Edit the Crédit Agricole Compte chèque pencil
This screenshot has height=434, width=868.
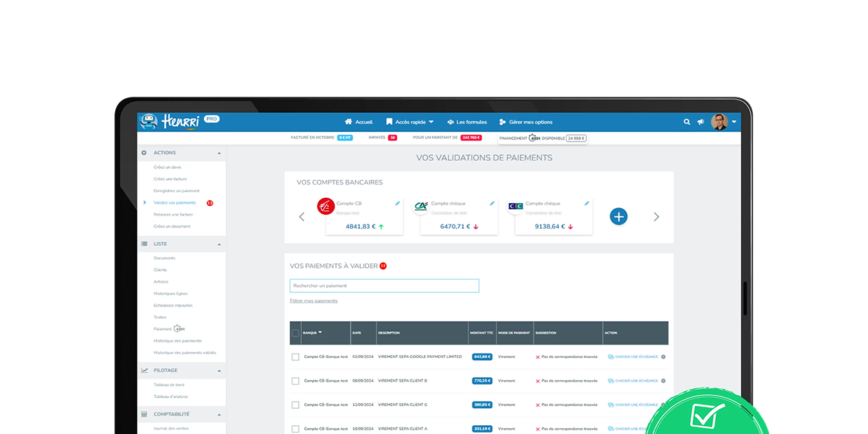(x=492, y=203)
